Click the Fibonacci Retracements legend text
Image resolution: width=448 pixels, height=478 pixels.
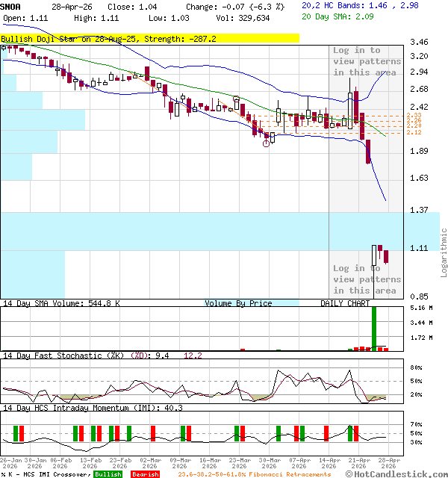coord(254,474)
